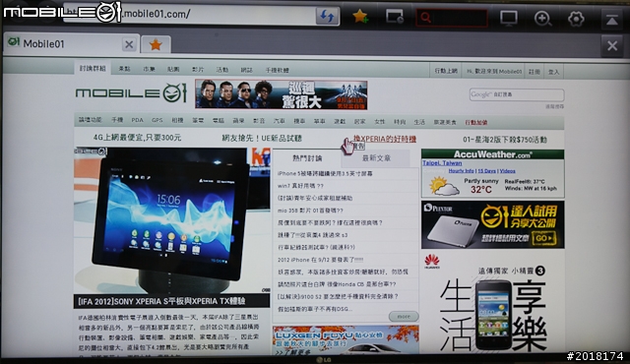The height and width of the screenshot is (364, 630).
Task: Open the 'win7 真好用嗎 ??' topic
Action: [300, 186]
